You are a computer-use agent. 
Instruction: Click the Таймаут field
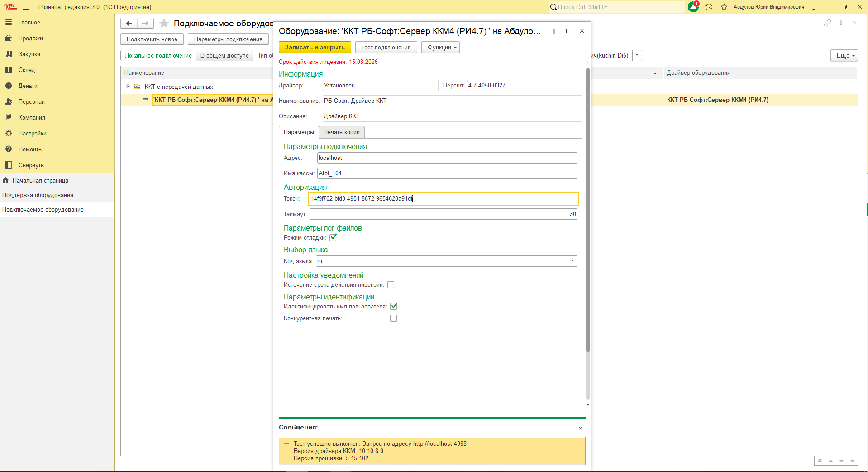pos(444,214)
